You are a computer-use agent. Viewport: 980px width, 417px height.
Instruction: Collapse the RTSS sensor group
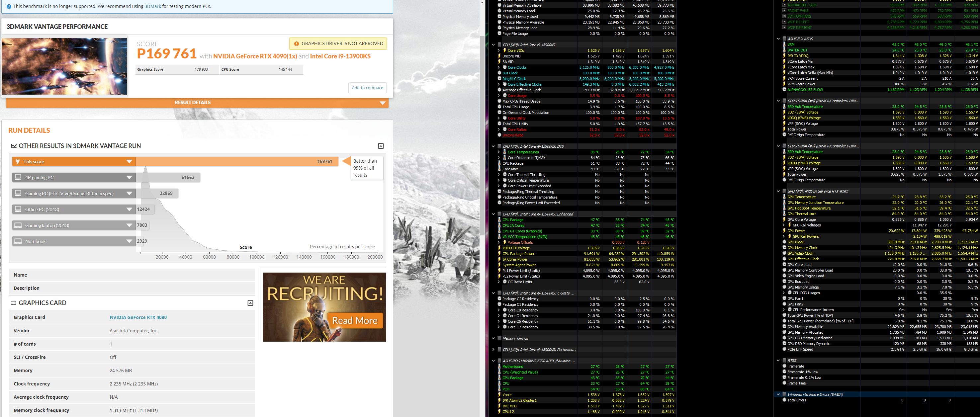[x=778, y=361]
